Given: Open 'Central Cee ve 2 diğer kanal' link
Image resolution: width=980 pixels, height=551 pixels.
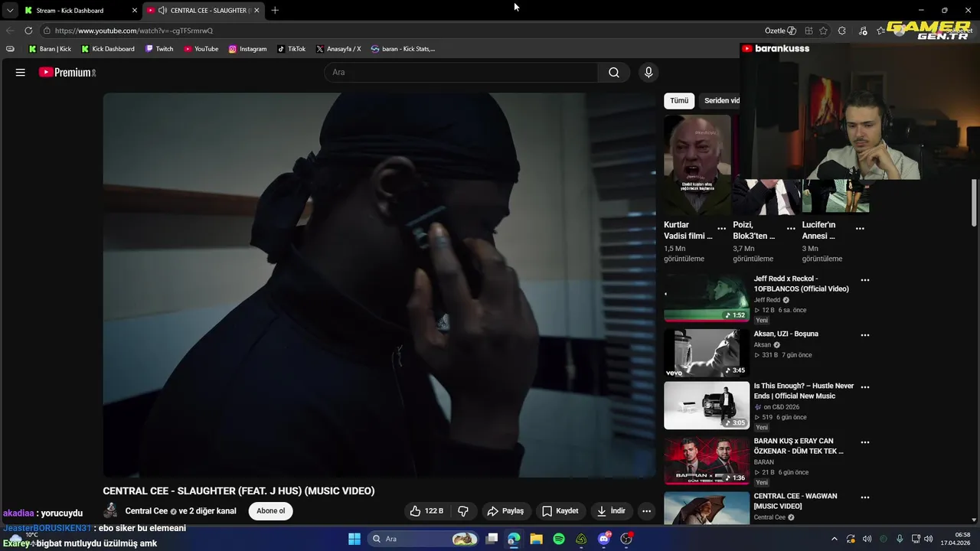Looking at the screenshot, I should [181, 511].
